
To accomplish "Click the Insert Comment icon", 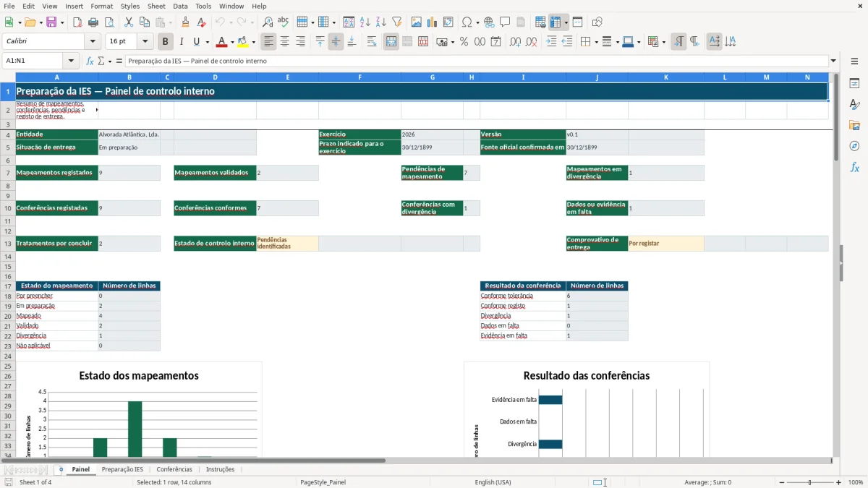I will (x=505, y=22).
